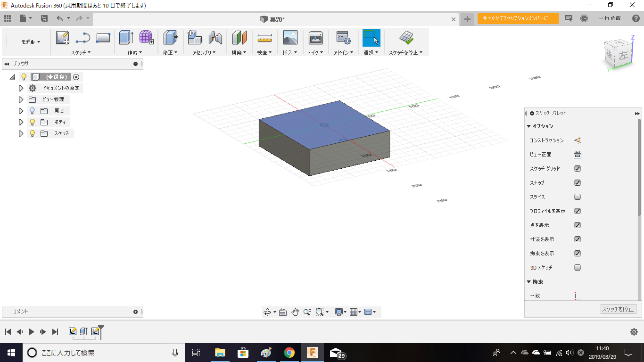Click the Select tool icon
Image resolution: width=644 pixels, height=362 pixels.
point(372,38)
